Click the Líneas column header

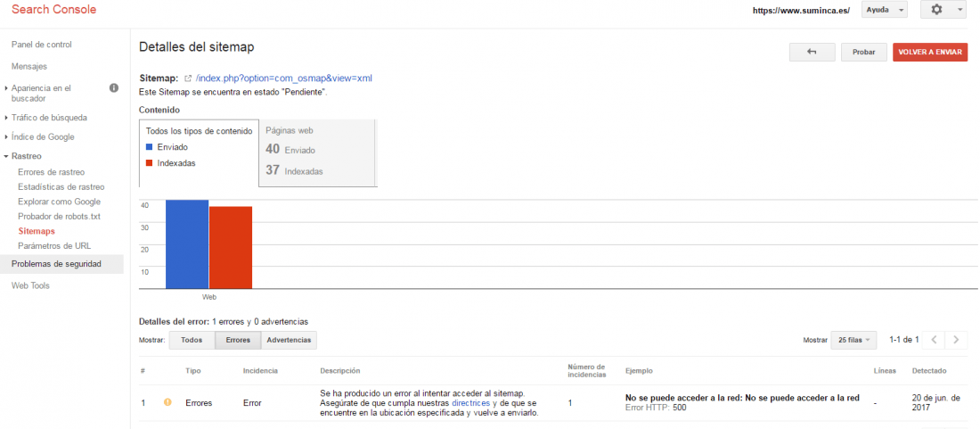pyautogui.click(x=885, y=371)
